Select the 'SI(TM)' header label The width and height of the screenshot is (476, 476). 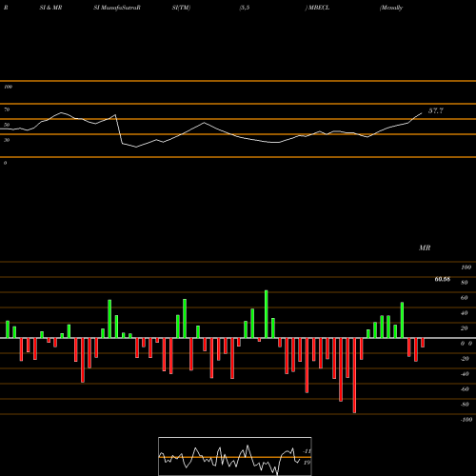click(181, 8)
